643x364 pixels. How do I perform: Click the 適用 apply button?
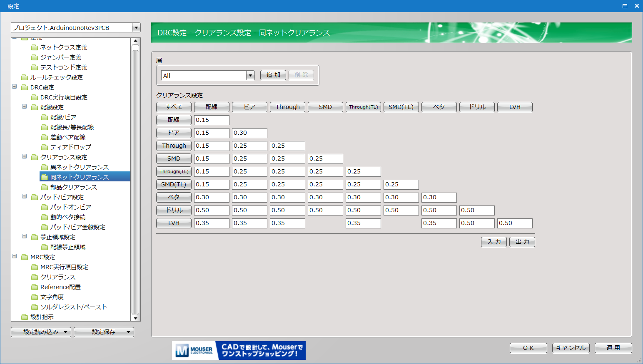(613, 348)
